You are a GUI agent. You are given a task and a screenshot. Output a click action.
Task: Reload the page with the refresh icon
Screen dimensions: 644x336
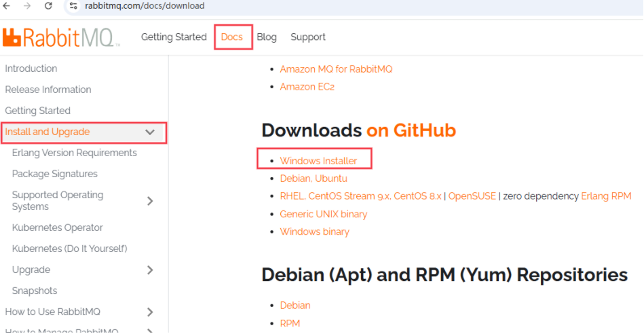tap(48, 5)
